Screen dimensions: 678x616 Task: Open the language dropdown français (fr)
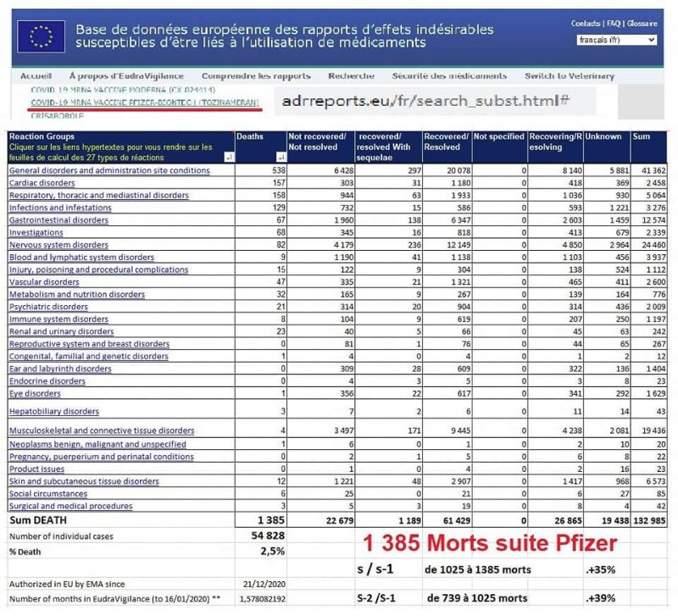617,40
